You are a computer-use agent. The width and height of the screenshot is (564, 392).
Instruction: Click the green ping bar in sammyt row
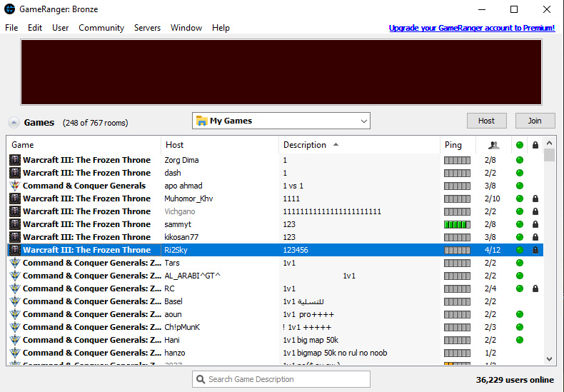(x=457, y=224)
